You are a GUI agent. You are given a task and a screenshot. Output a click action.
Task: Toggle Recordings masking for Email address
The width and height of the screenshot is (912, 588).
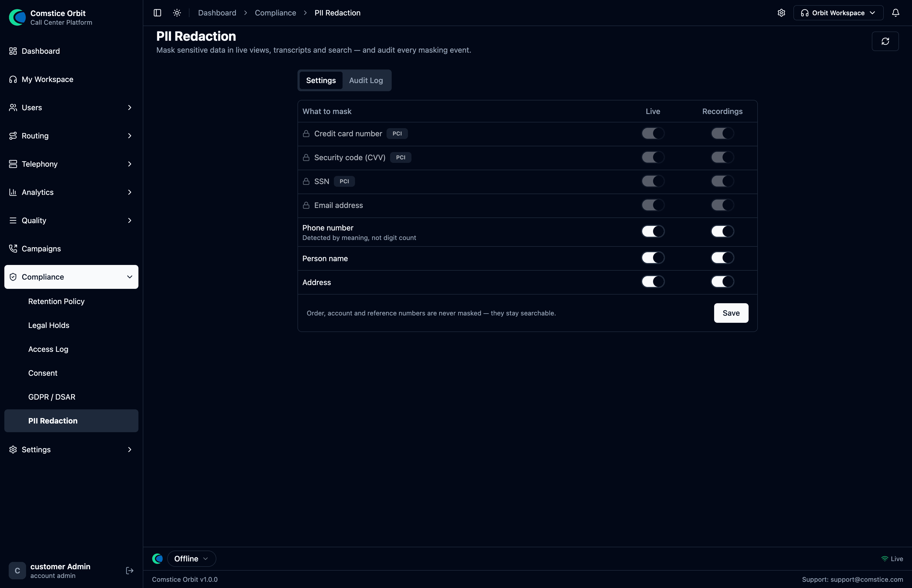point(722,205)
